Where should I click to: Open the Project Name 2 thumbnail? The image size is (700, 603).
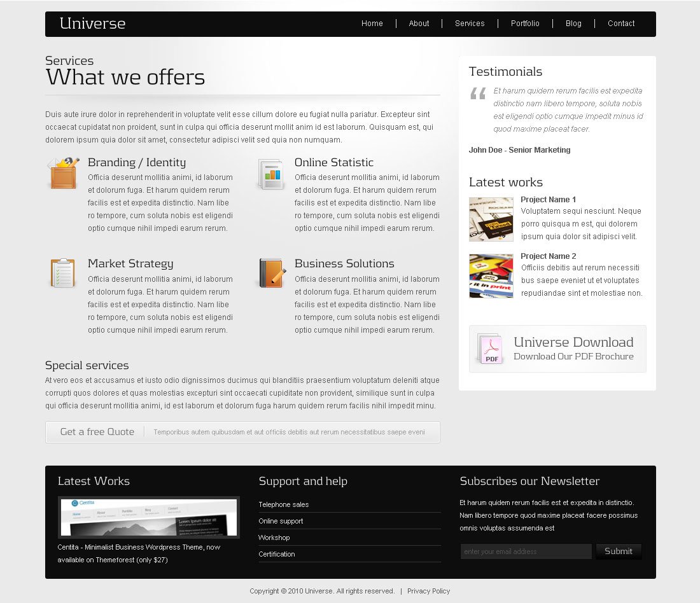[491, 276]
